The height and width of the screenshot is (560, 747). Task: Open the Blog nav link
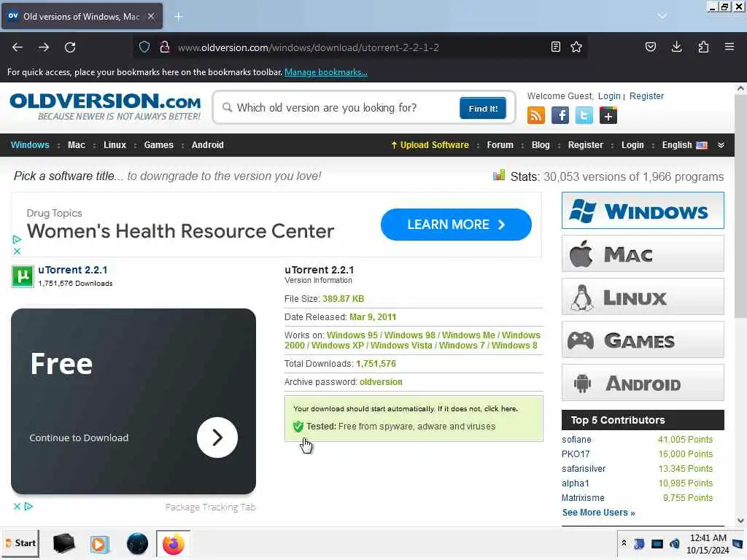[x=541, y=145]
